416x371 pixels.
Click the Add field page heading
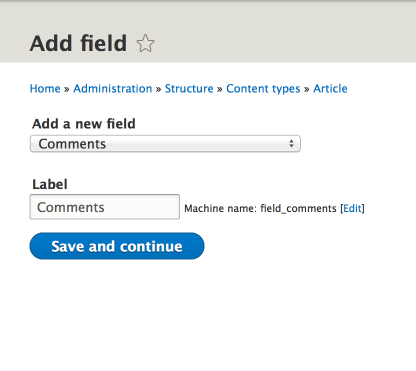click(x=78, y=43)
